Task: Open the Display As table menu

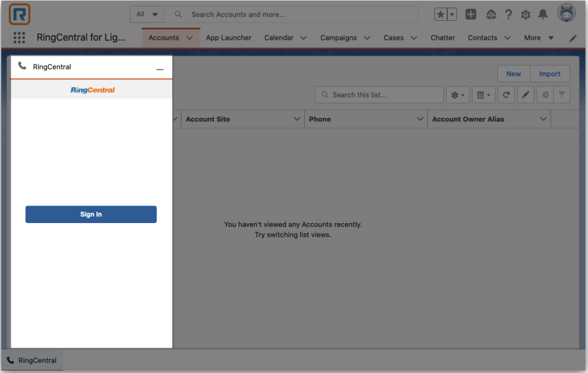Action: click(x=483, y=95)
